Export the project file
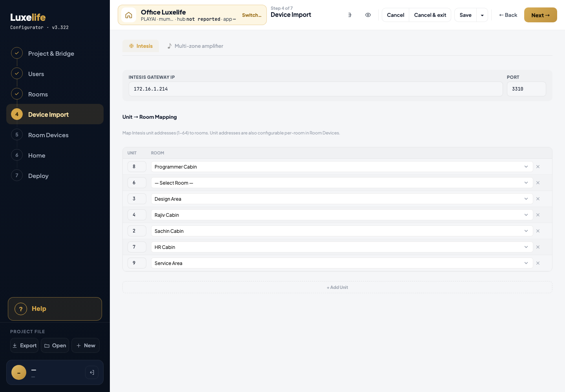The width and height of the screenshot is (565, 392). (24, 345)
